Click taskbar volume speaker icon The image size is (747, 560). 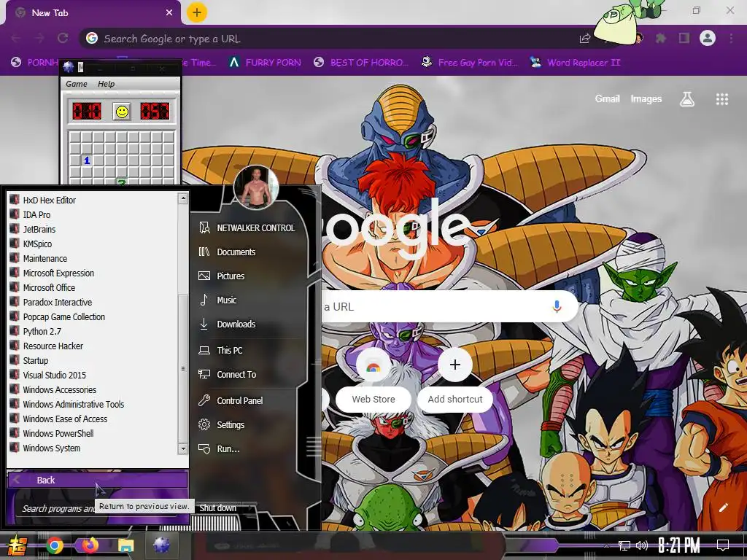tap(642, 545)
